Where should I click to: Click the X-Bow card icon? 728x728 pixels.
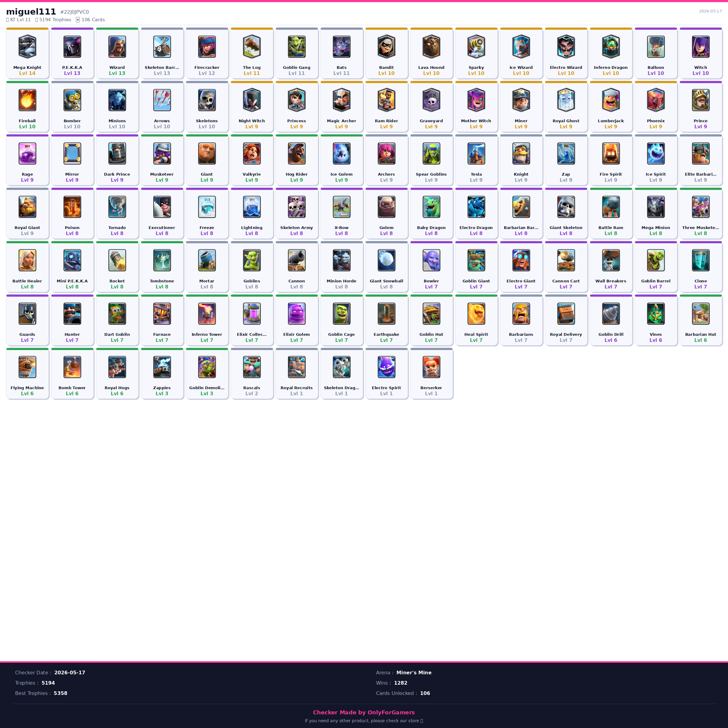point(341,207)
